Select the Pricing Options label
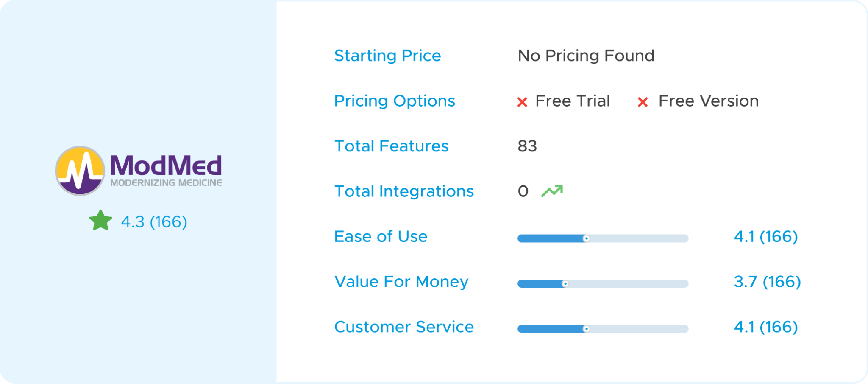 click(x=394, y=101)
